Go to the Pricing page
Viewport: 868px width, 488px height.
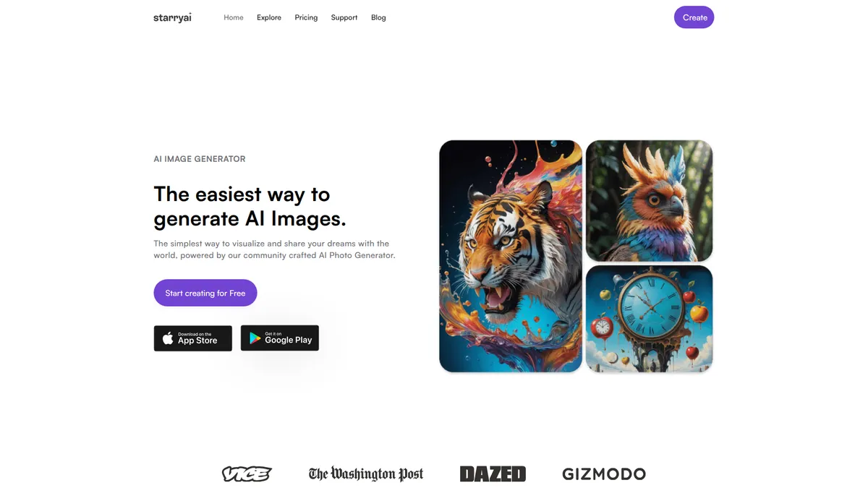pos(306,17)
